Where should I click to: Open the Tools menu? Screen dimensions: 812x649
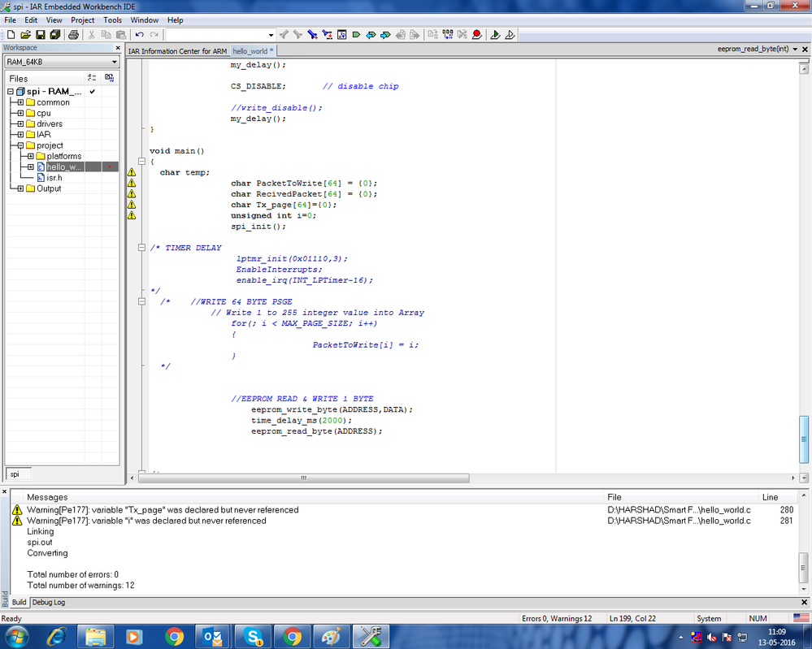[112, 20]
